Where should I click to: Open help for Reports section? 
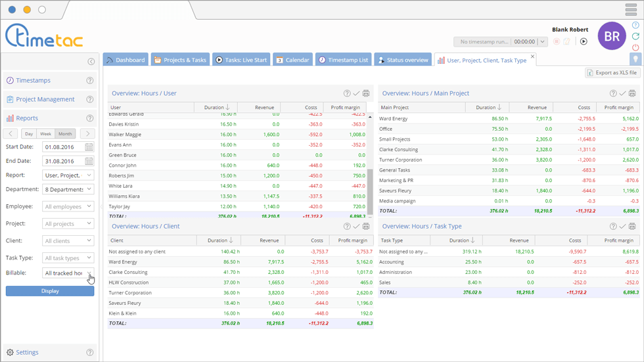point(90,118)
